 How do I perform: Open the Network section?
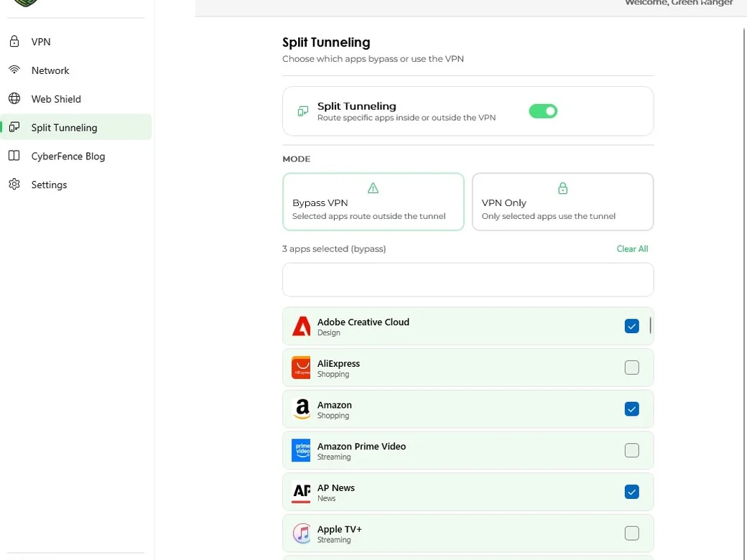point(76,70)
